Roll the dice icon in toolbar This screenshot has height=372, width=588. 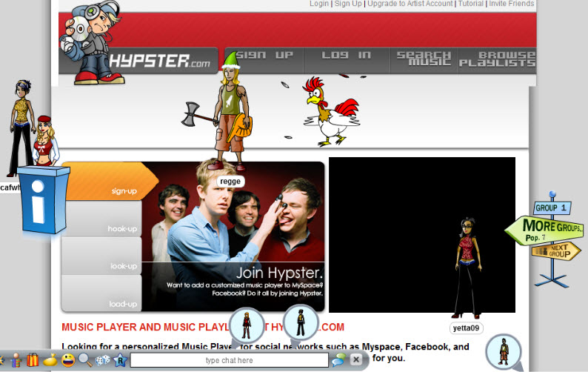click(x=103, y=360)
